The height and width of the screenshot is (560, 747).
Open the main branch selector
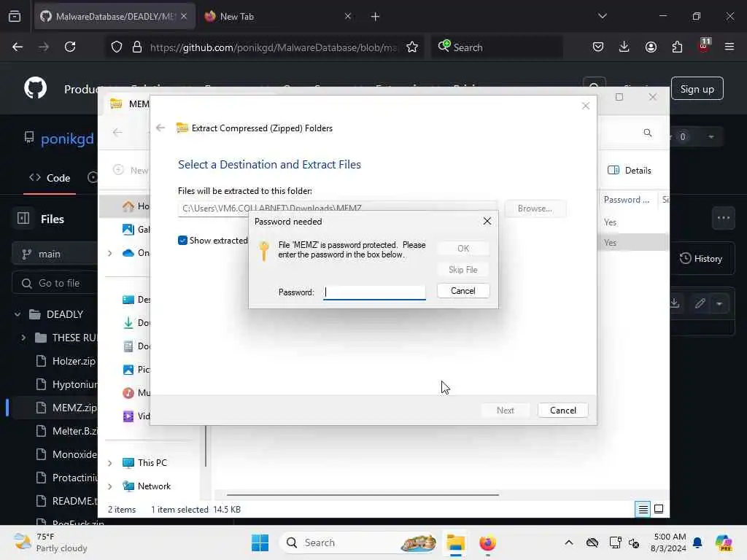pos(54,254)
